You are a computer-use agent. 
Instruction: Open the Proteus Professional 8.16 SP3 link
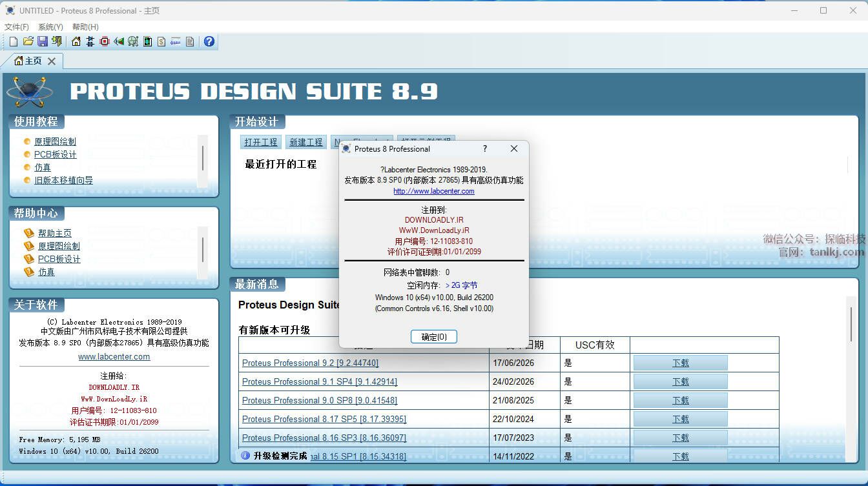tap(324, 438)
